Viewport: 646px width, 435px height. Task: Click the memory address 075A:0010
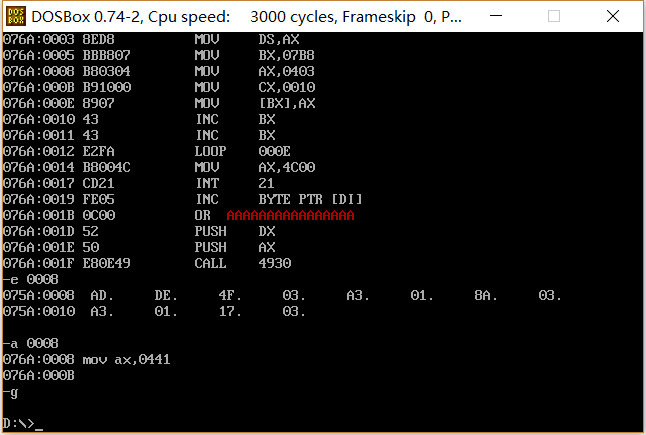coord(39,311)
